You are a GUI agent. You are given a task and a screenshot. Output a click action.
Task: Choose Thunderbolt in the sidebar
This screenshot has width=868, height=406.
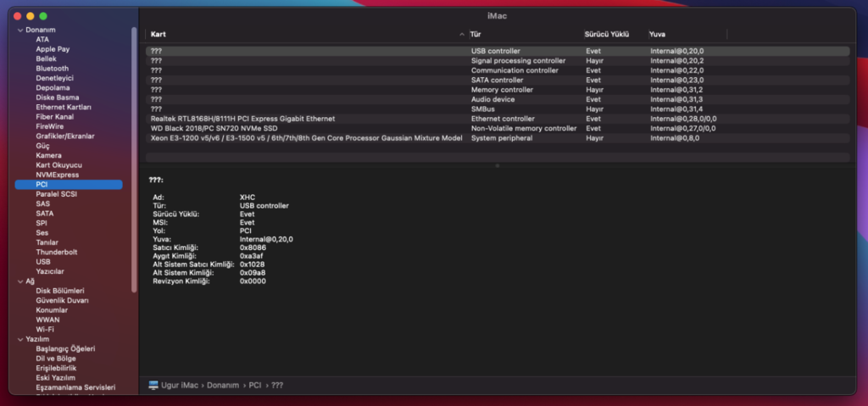tap(56, 252)
